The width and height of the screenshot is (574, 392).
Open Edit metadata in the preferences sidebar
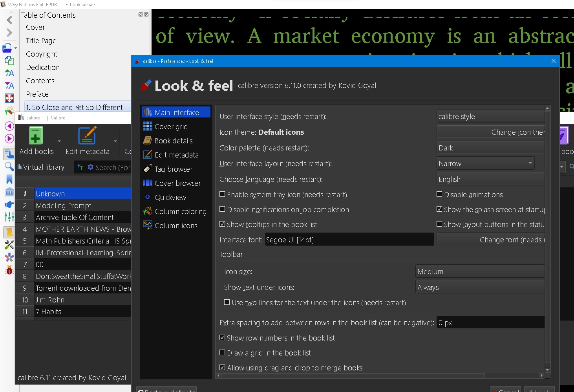(x=176, y=155)
